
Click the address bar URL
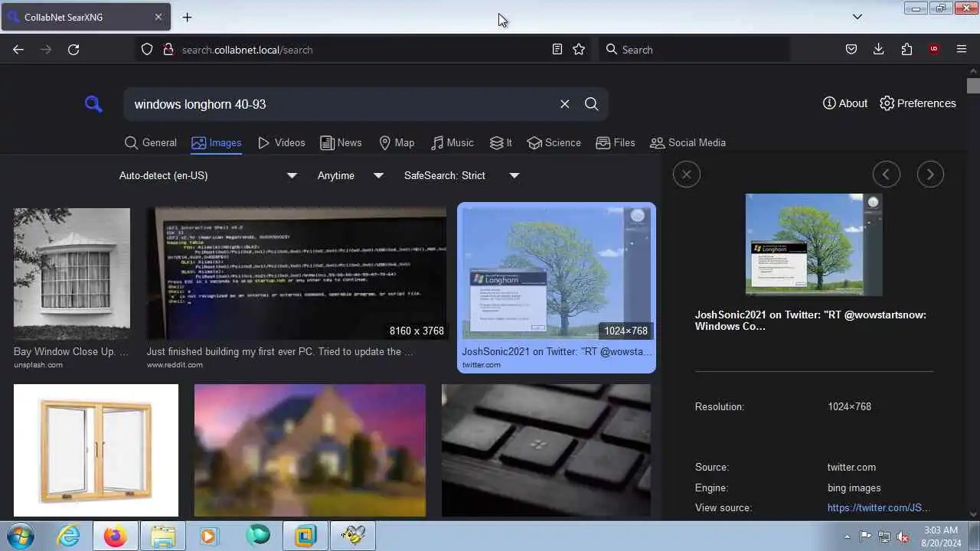point(247,50)
